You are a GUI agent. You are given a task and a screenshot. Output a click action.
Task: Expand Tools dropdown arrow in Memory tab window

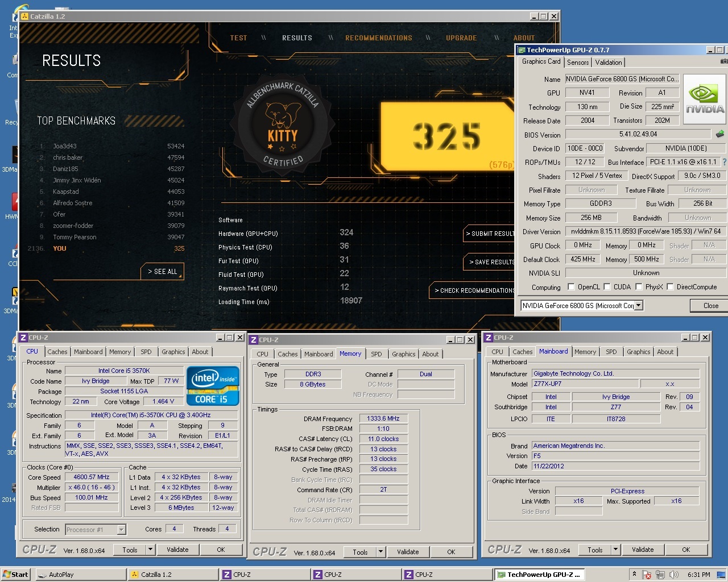coord(380,552)
